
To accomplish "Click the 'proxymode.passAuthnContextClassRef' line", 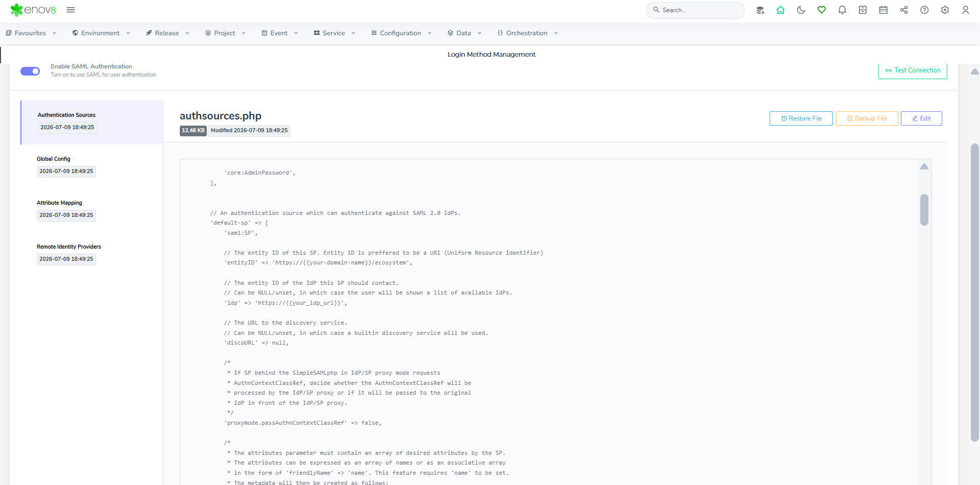I will 303,423.
